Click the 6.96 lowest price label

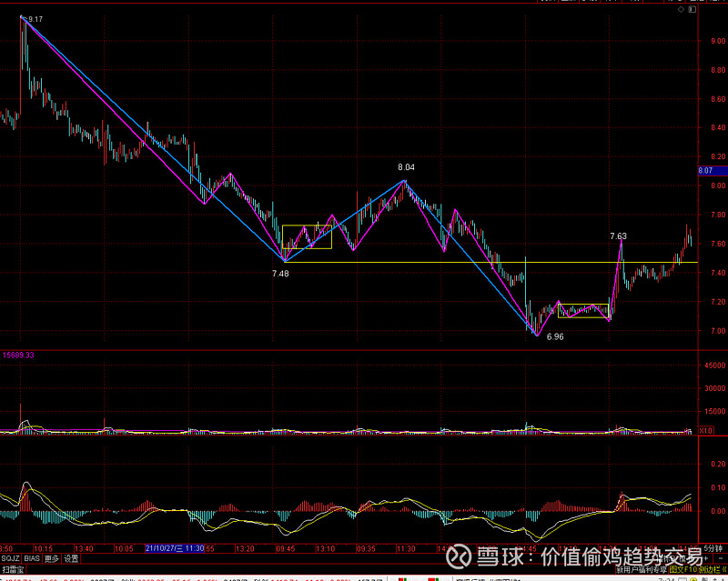pos(555,337)
